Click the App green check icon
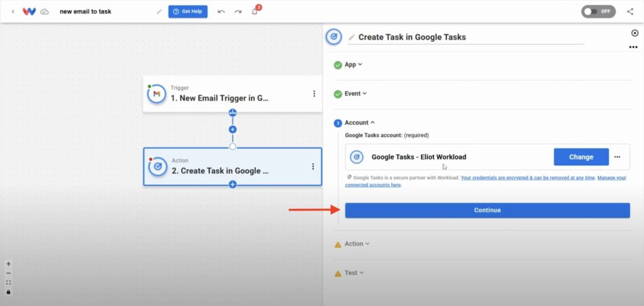Screen dimensions: 644x306 (x=338, y=65)
